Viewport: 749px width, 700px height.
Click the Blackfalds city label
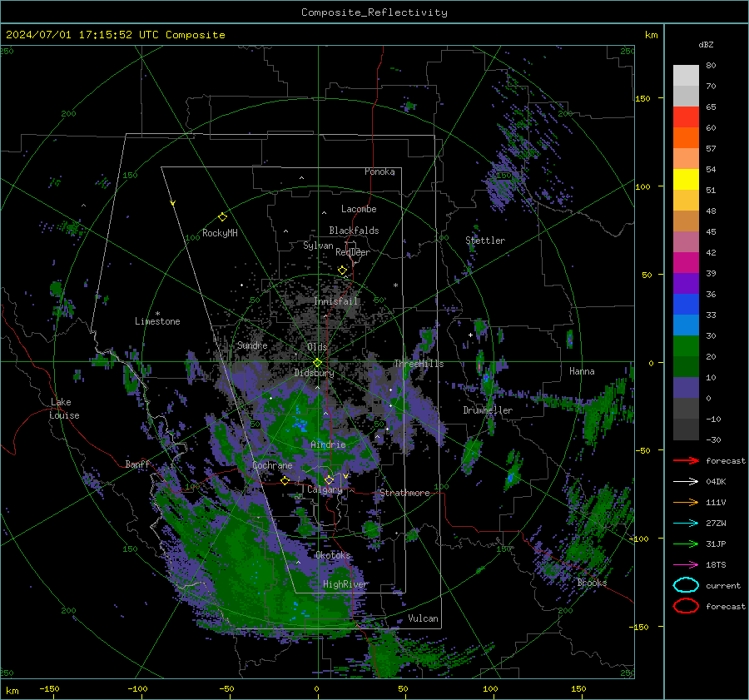[x=354, y=231]
